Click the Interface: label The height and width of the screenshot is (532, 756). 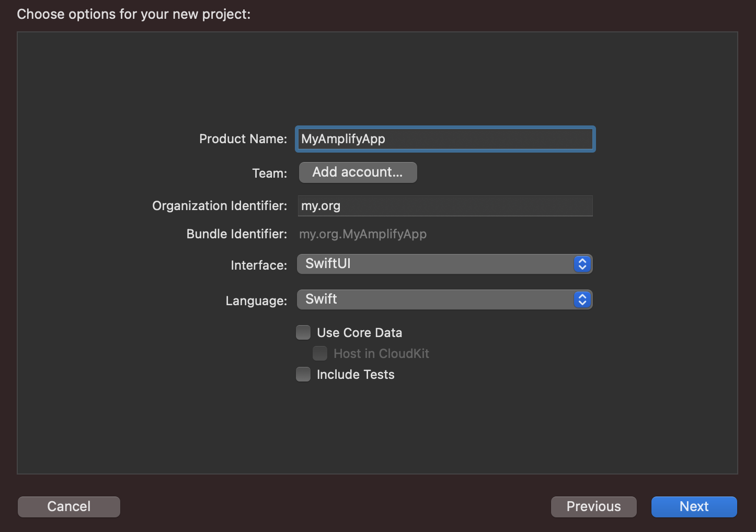tap(259, 265)
